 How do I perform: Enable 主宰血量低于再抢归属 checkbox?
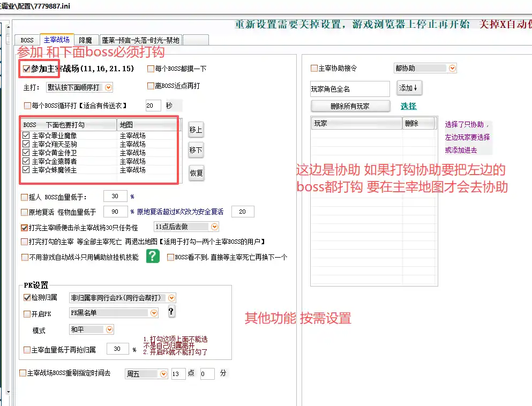27,350
